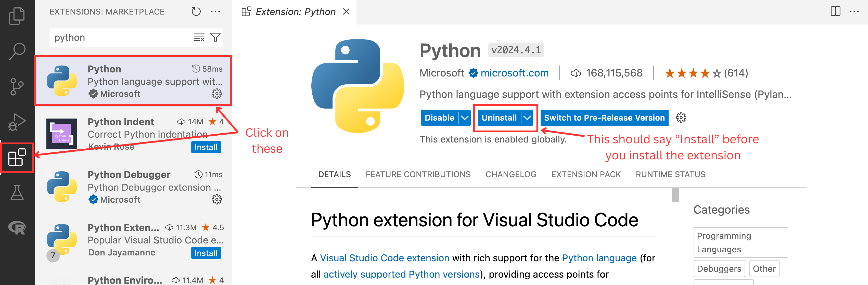Screen dimensions: 868x285
Task: Select Python by Microsoft in extension list
Action: (x=133, y=81)
